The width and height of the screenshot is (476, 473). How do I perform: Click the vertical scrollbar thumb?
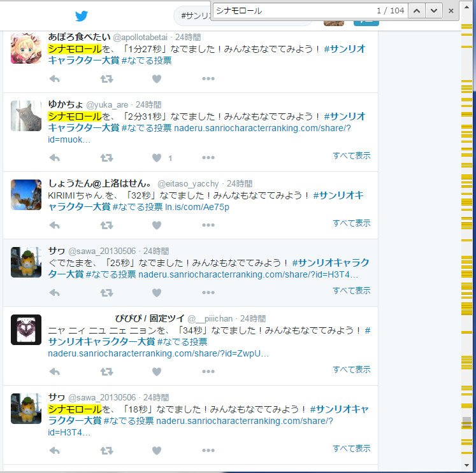(x=466, y=422)
